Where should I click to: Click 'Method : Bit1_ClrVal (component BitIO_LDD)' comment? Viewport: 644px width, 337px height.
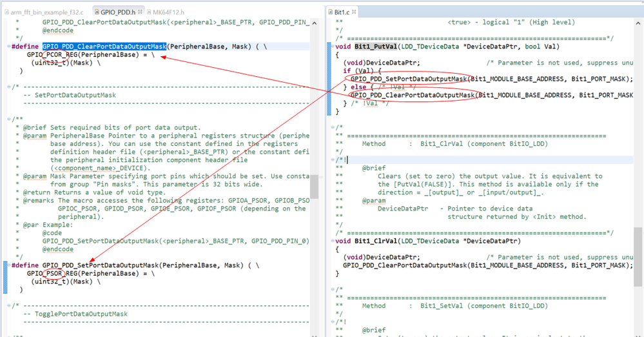click(x=455, y=144)
